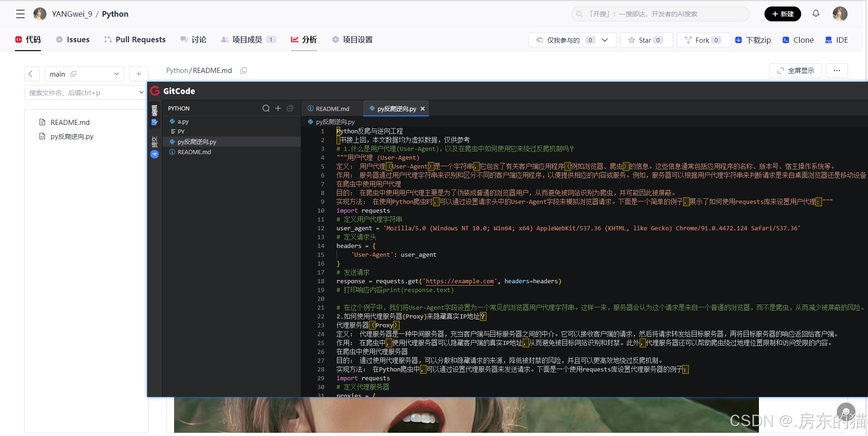Image resolution: width=868 pixels, height=436 pixels.
Task: Open the 项目设置 (Project settings) tab
Action: (x=352, y=40)
